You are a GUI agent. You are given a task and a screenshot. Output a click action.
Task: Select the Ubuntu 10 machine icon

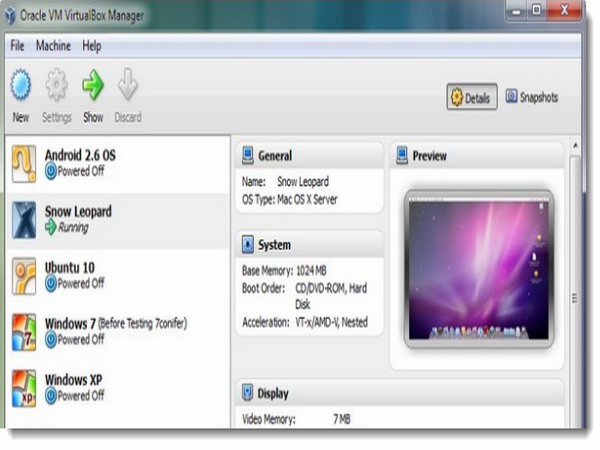pos(24,276)
